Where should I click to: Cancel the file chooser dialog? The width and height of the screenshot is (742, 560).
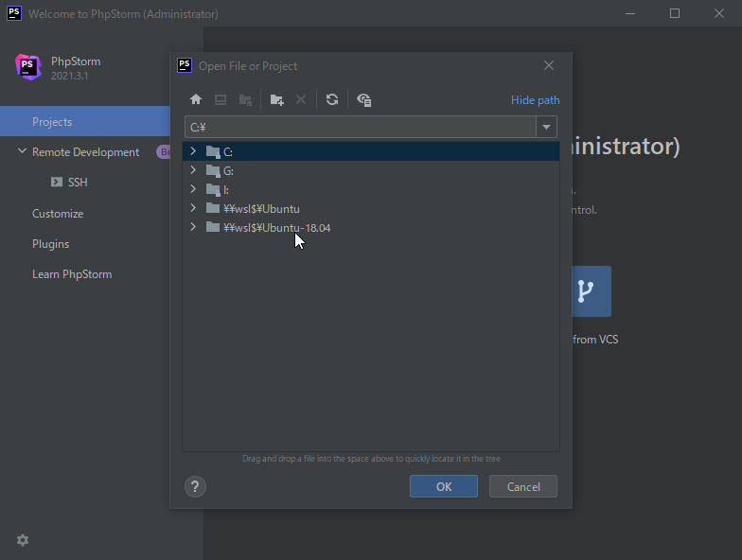coord(523,486)
